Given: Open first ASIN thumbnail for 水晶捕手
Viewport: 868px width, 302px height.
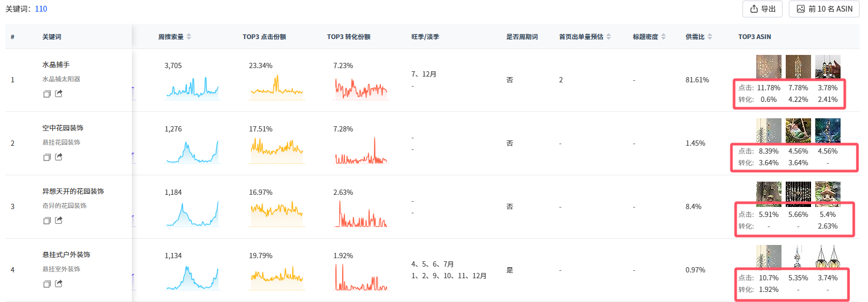Looking at the screenshot, I should (x=769, y=67).
